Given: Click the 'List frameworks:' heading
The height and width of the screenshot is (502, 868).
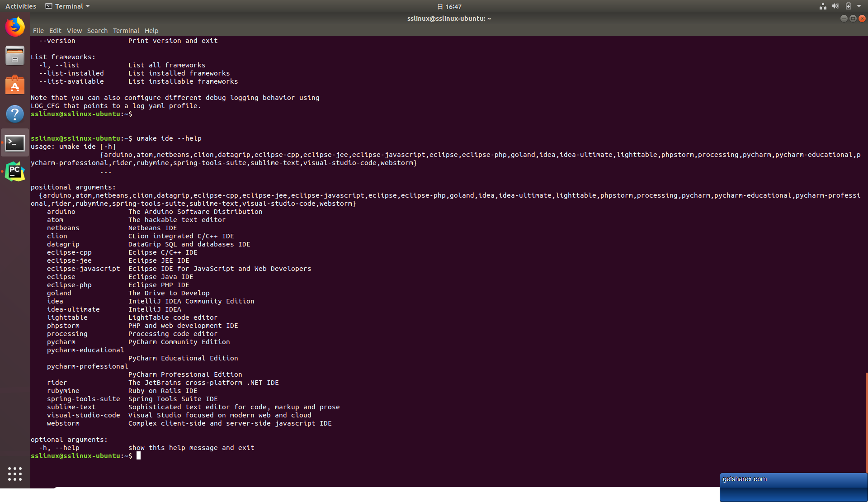Looking at the screenshot, I should (63, 57).
